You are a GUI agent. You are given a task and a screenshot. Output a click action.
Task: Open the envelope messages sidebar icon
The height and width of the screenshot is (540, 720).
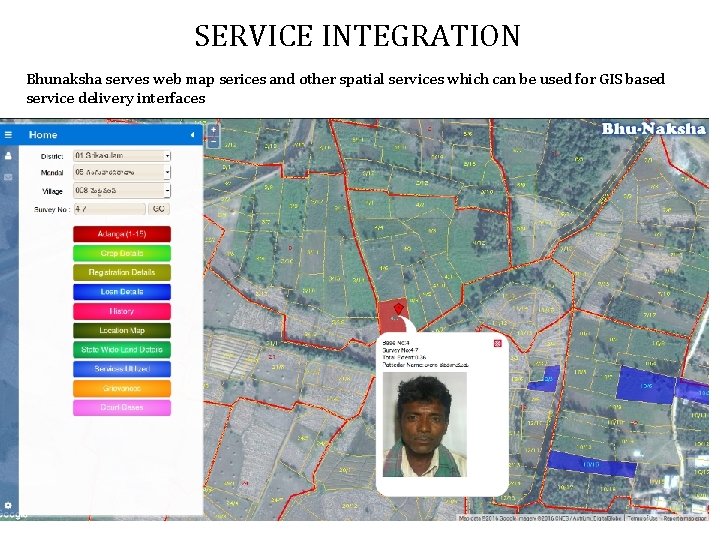[x=8, y=177]
